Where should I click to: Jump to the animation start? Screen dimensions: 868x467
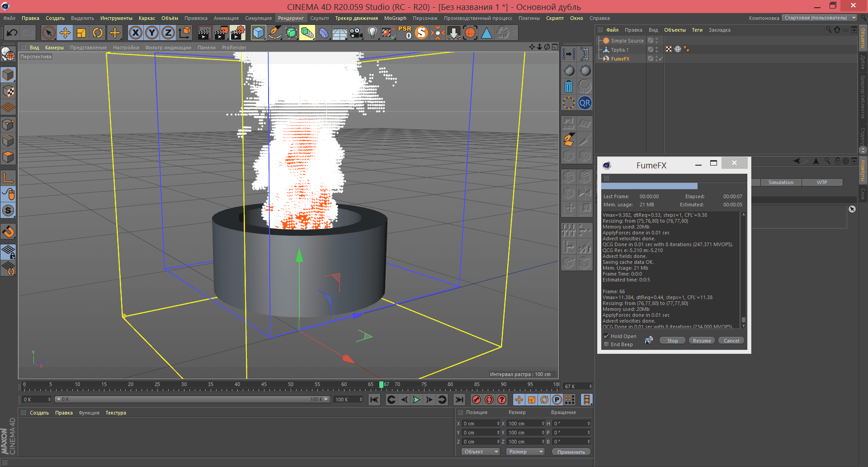[x=374, y=400]
